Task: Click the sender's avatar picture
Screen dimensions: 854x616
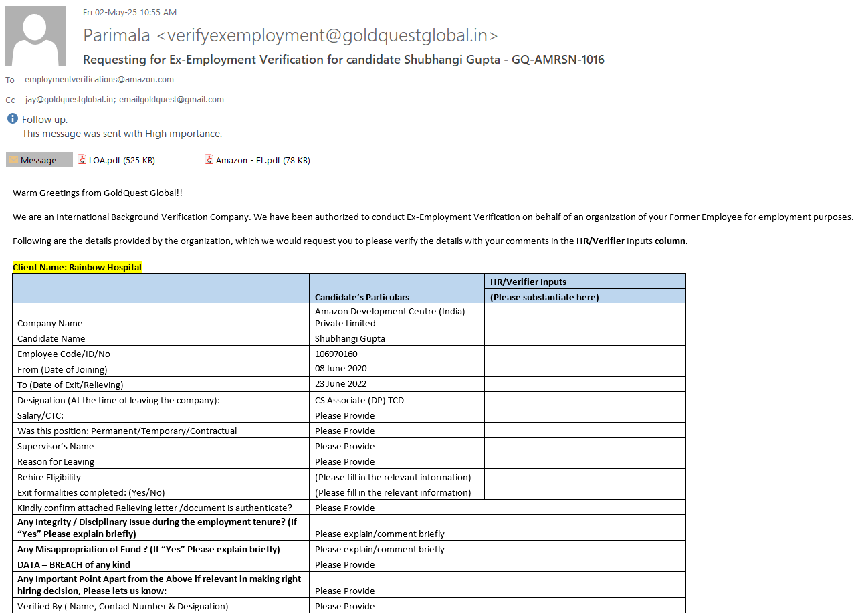Action: [x=35, y=36]
